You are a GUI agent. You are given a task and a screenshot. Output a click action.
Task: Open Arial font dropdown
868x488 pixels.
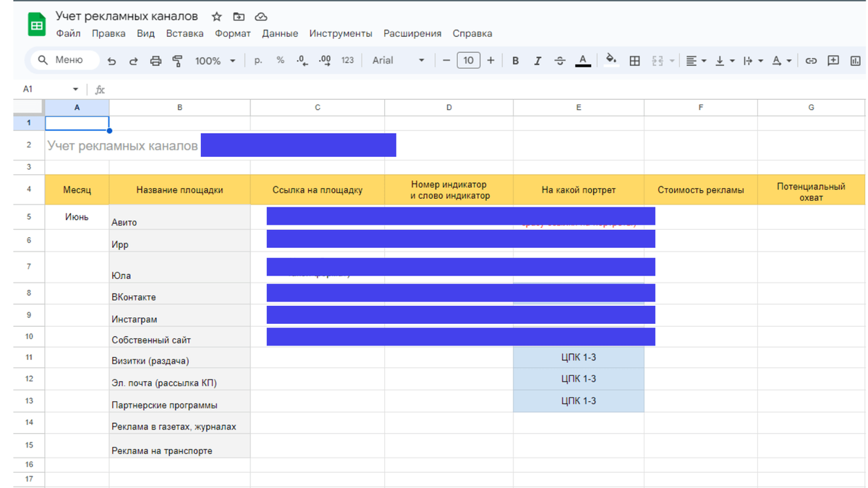point(398,61)
